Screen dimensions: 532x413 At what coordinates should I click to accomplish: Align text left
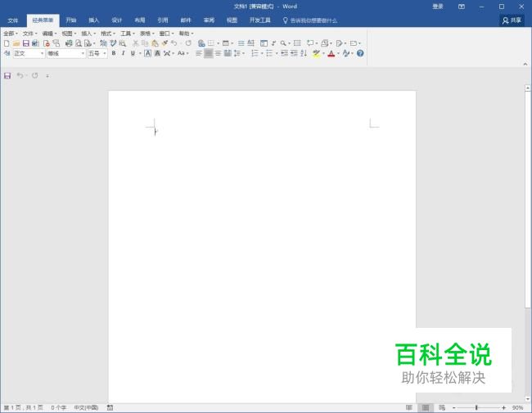pyautogui.click(x=199, y=53)
